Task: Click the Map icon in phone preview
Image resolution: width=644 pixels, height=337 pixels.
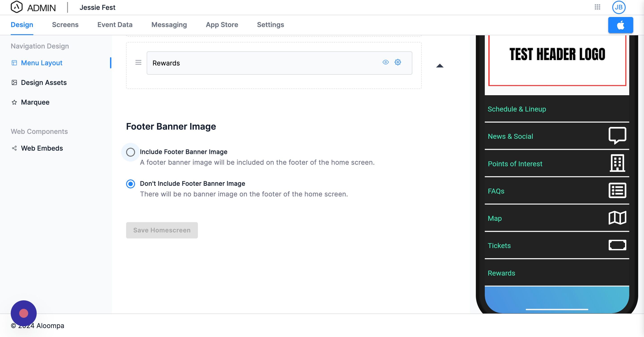Action: click(617, 218)
